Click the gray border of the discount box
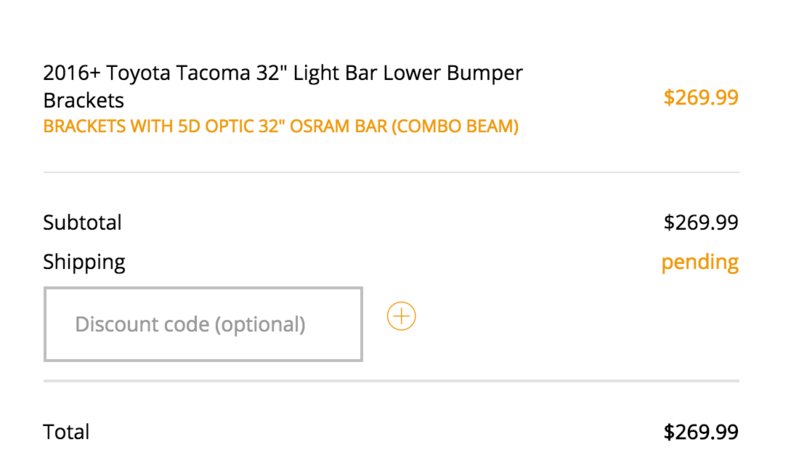 tap(203, 289)
